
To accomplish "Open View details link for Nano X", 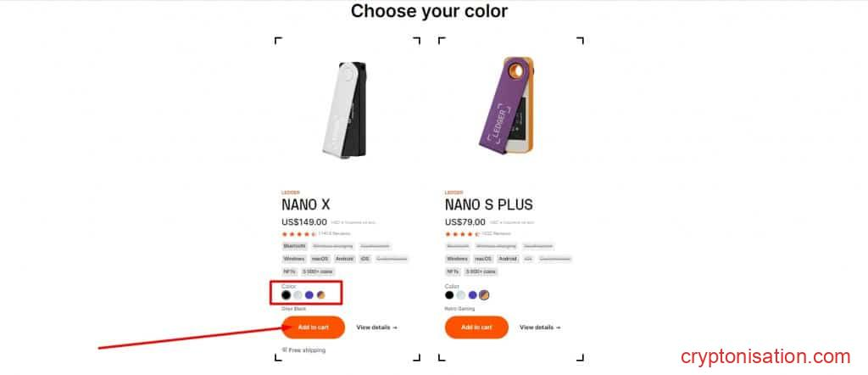I will (376, 327).
